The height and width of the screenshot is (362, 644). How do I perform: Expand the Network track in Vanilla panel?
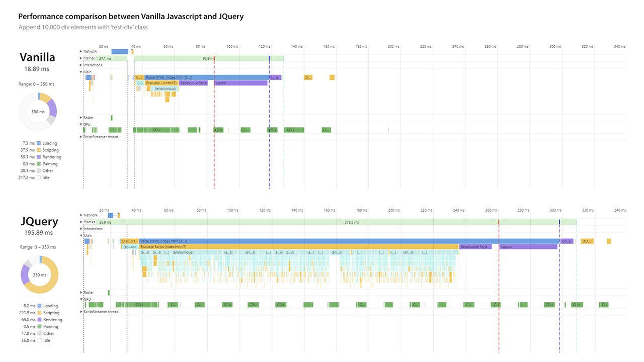(x=81, y=51)
